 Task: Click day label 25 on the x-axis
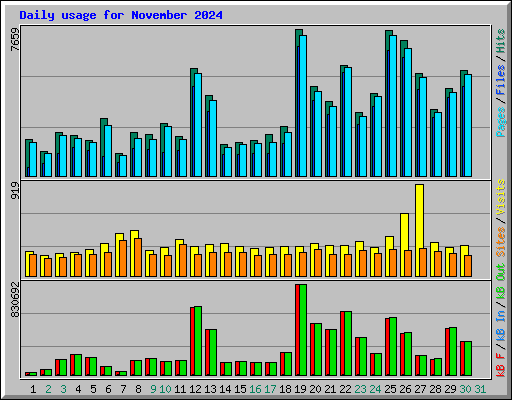click(390, 389)
